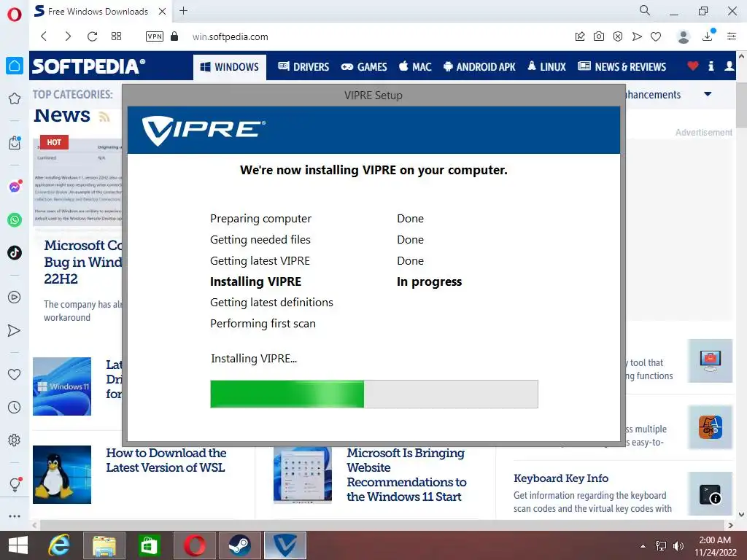This screenshot has height=560, width=747.
Task: Open settings gear in Opera sidebar
Action: pyautogui.click(x=15, y=440)
